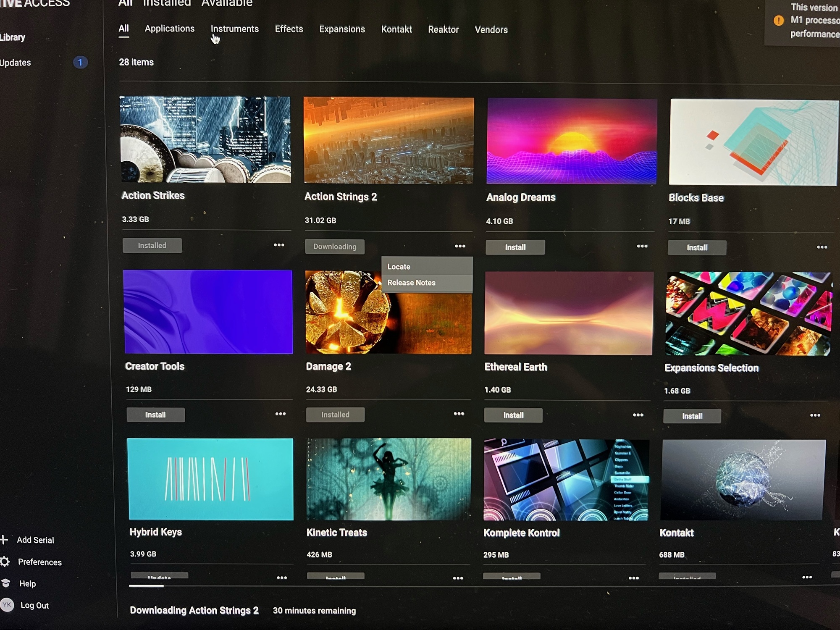This screenshot has height=630, width=840.
Task: Open more options for Creator Tools
Action: click(x=280, y=414)
